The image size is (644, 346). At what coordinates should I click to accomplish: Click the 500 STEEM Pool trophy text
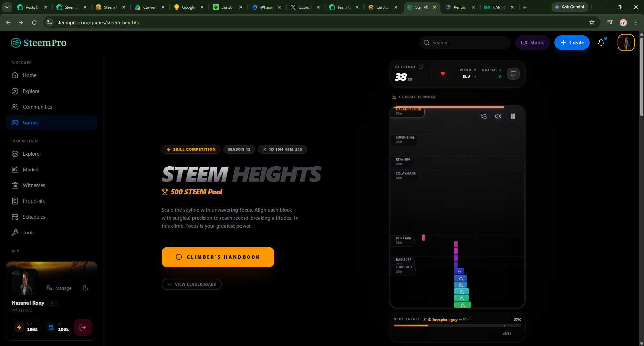point(192,192)
